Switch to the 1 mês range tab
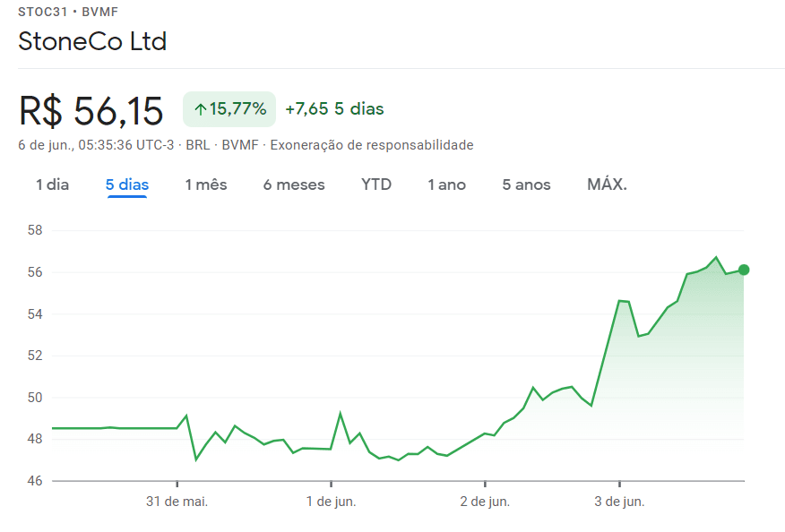Screen dimensions: 785x532 (x=206, y=184)
